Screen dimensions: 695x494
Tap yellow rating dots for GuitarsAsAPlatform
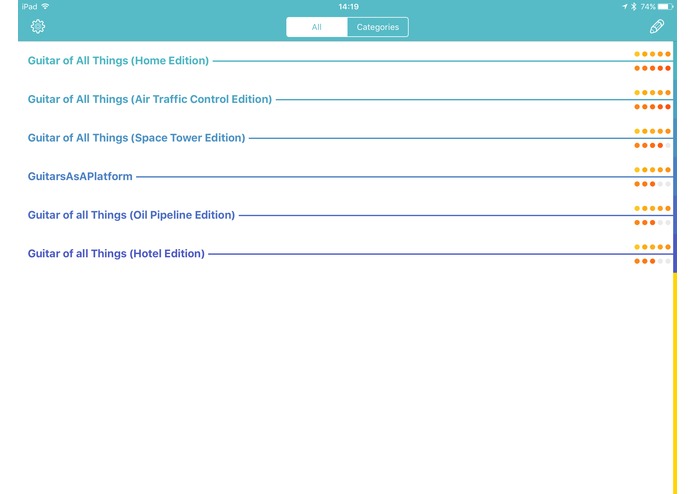pyautogui.click(x=652, y=170)
